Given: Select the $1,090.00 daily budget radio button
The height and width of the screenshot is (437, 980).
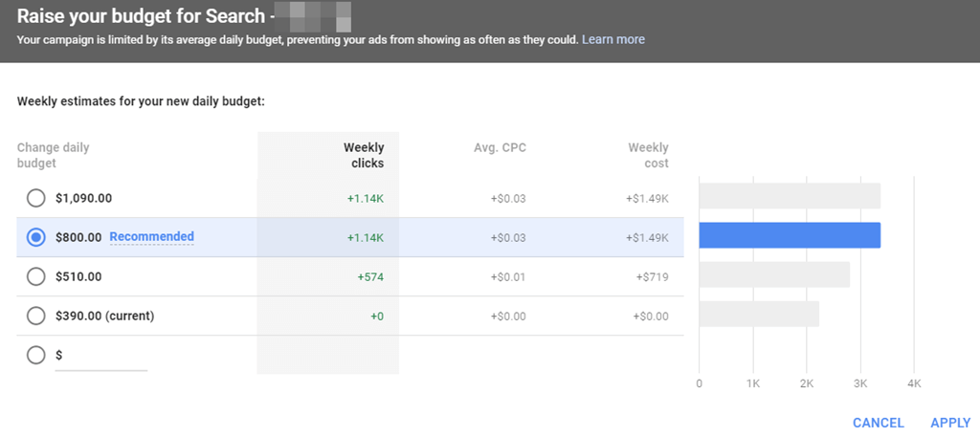Looking at the screenshot, I should (x=36, y=198).
